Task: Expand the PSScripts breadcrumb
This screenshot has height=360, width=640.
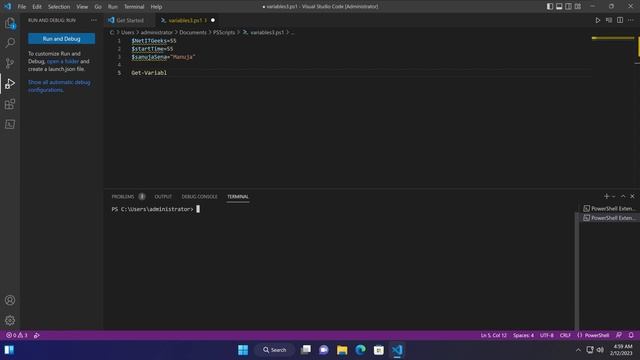Action: tap(224, 32)
